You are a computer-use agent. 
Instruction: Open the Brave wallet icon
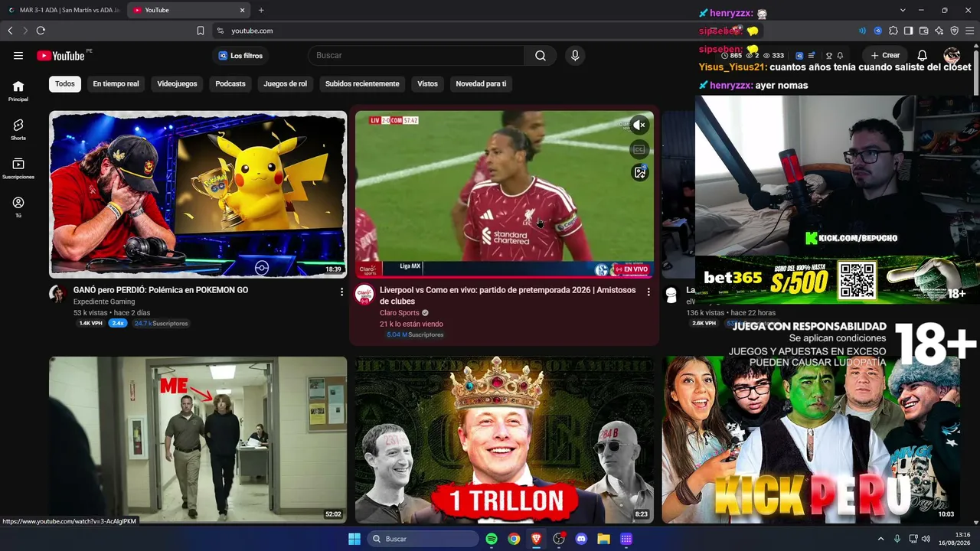[923, 31]
